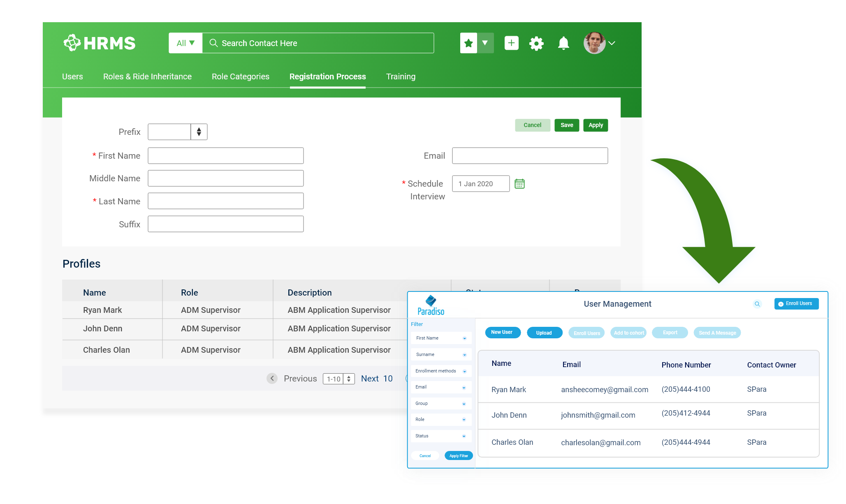
Task: Open notifications bell
Action: pos(563,43)
